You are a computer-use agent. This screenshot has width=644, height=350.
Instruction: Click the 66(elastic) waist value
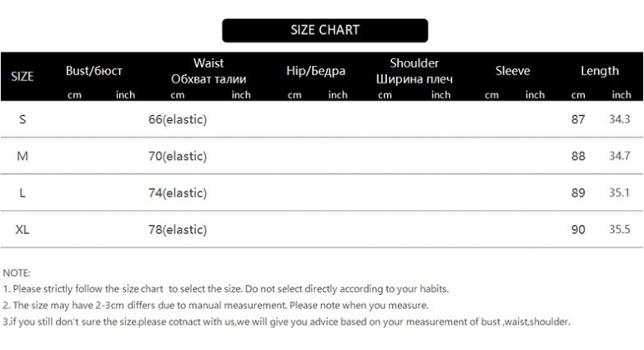[178, 119]
